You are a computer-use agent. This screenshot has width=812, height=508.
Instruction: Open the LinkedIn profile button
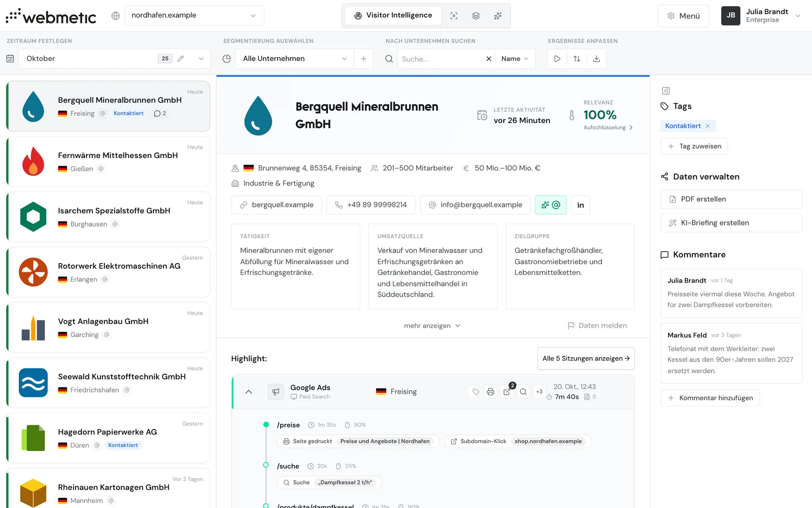pyautogui.click(x=581, y=205)
